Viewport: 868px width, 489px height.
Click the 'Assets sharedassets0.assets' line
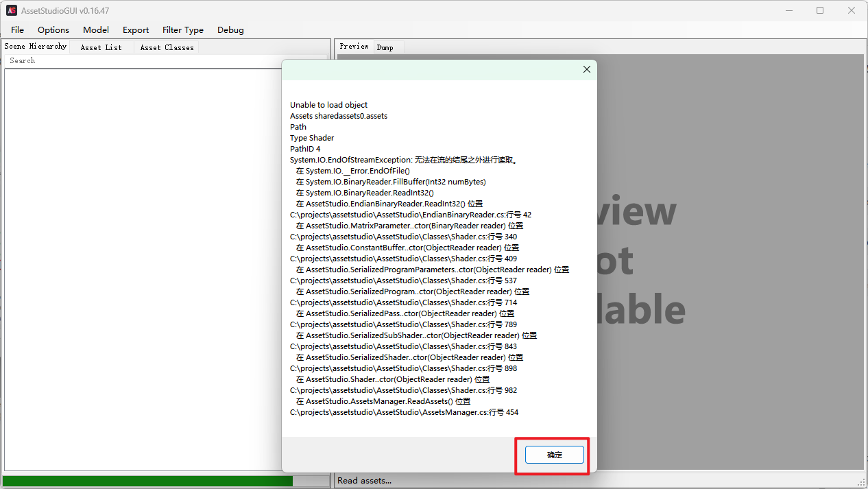point(339,116)
